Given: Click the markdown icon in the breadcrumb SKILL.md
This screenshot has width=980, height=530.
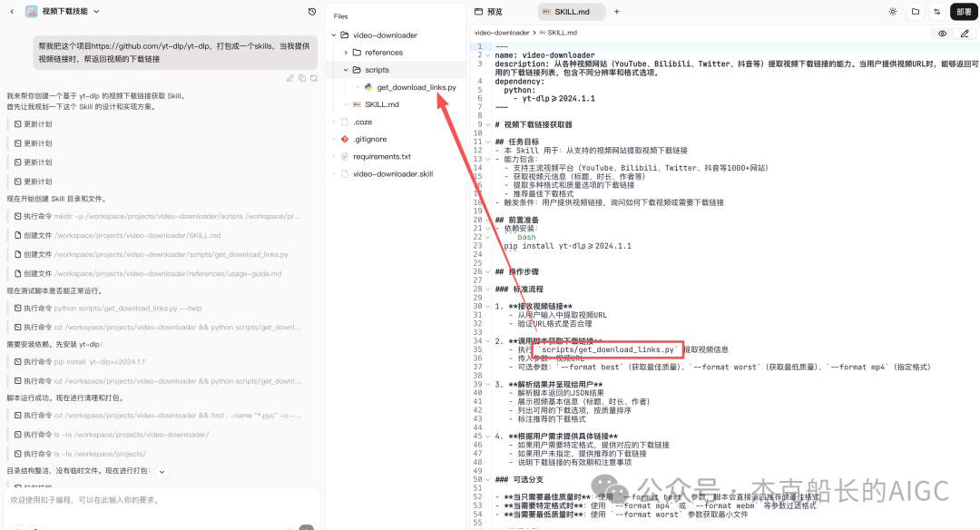Looking at the screenshot, I should 543,33.
